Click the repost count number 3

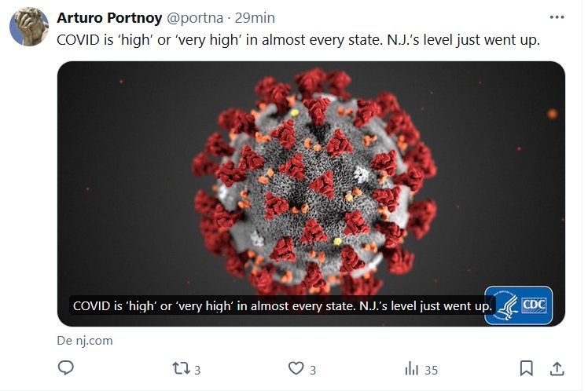(x=197, y=370)
